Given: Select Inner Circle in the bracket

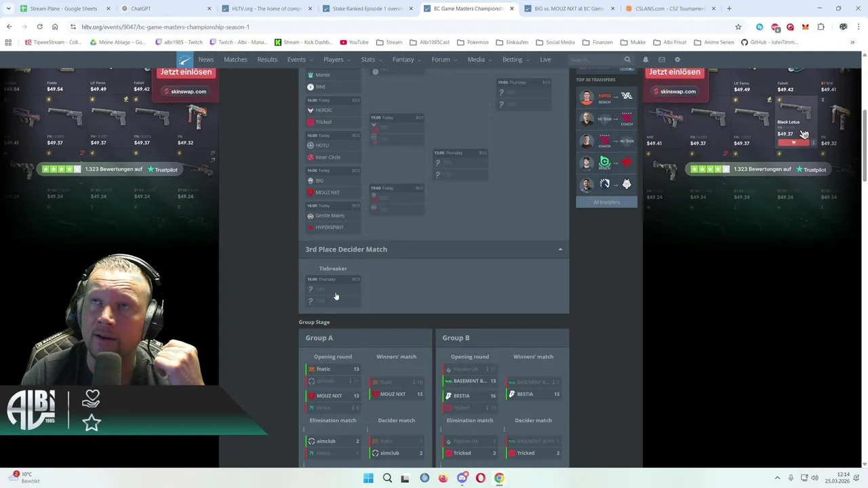Looking at the screenshot, I should (333, 157).
